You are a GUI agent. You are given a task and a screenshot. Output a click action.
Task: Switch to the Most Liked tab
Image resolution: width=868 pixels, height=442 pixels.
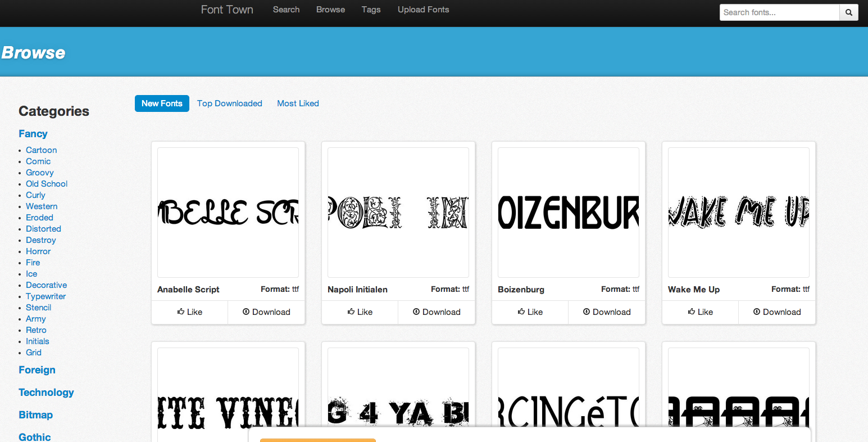tap(298, 103)
